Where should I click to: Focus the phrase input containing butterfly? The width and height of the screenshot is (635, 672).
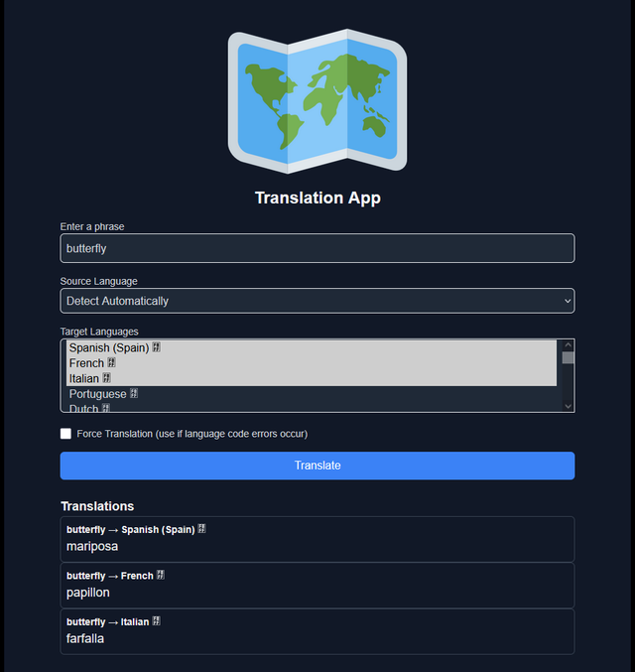[317, 248]
